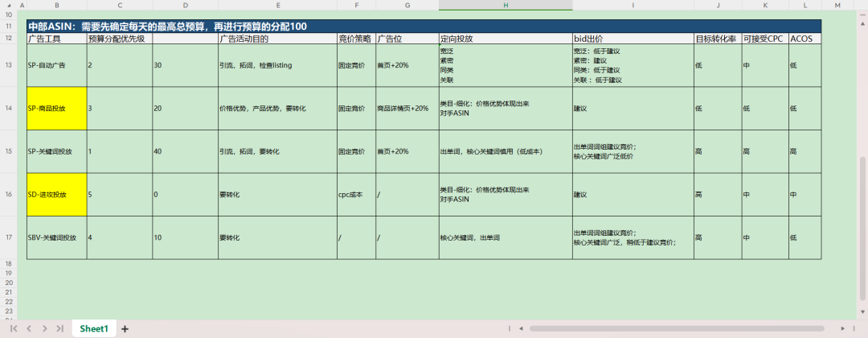This screenshot has width=868, height=338.
Task: Click the vertical scrollbar down arrow
Action: [863, 313]
